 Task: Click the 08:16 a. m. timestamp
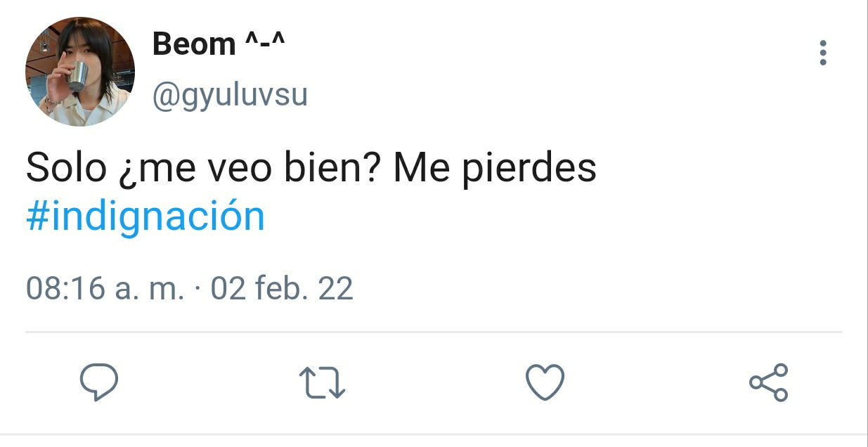[105, 289]
